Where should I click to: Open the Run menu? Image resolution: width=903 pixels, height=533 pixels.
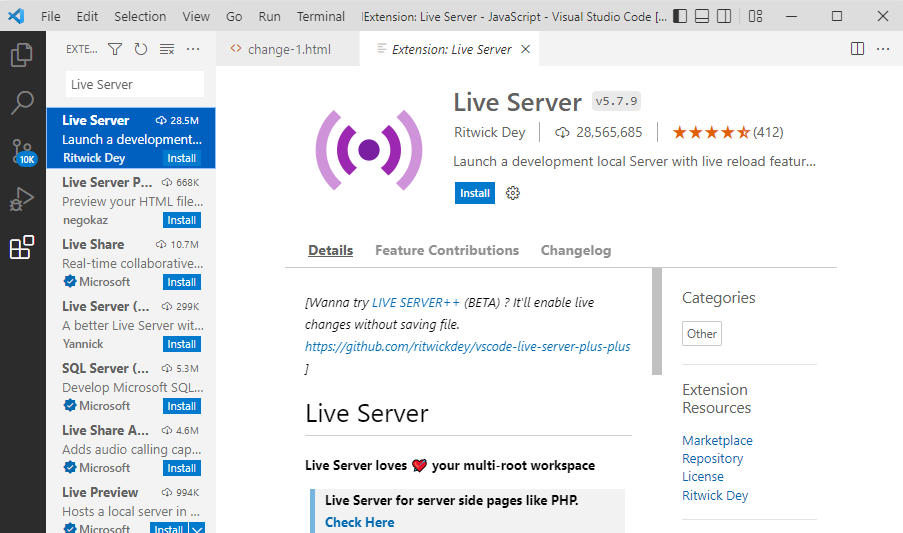pyautogui.click(x=270, y=16)
